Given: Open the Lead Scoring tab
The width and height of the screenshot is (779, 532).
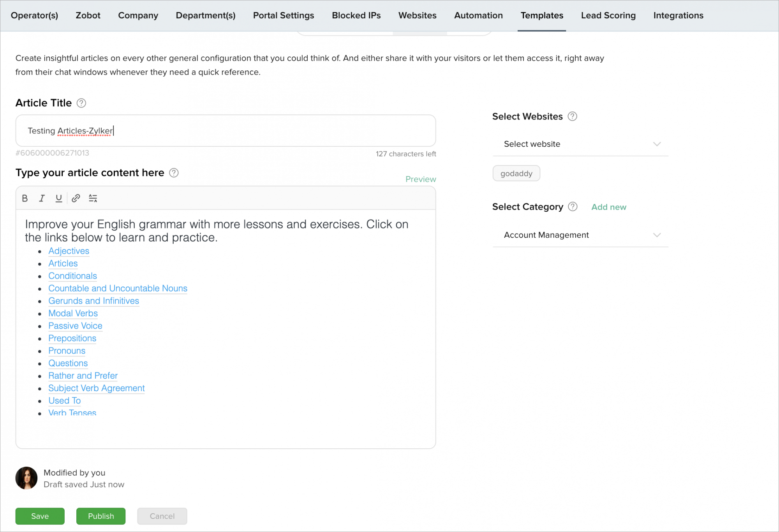Looking at the screenshot, I should click(x=608, y=16).
